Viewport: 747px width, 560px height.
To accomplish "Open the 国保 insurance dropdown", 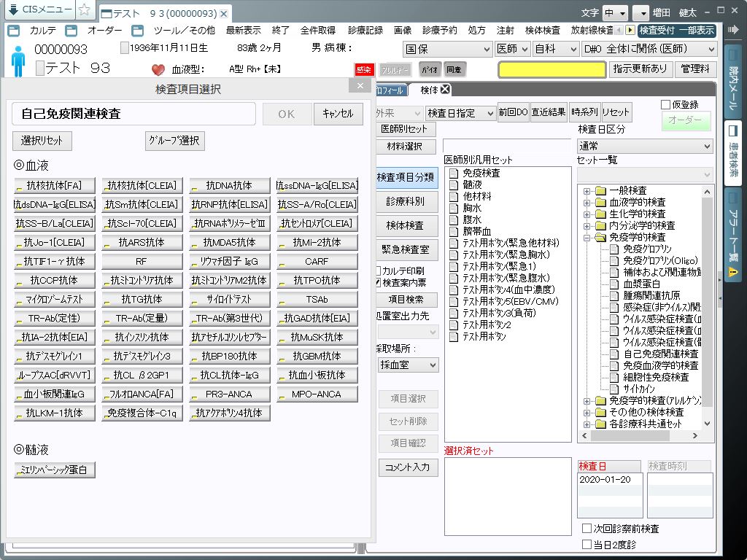I will tap(447, 49).
